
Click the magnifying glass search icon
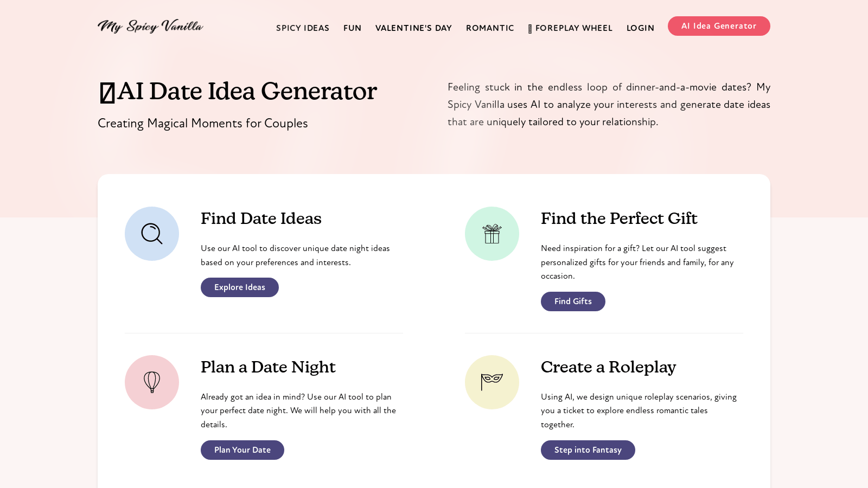tap(152, 234)
